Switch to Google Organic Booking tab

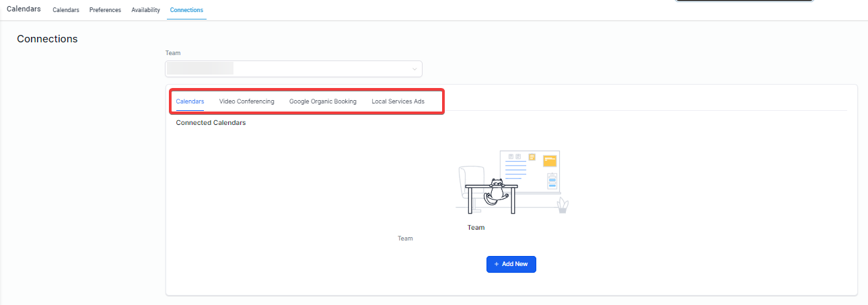click(323, 101)
